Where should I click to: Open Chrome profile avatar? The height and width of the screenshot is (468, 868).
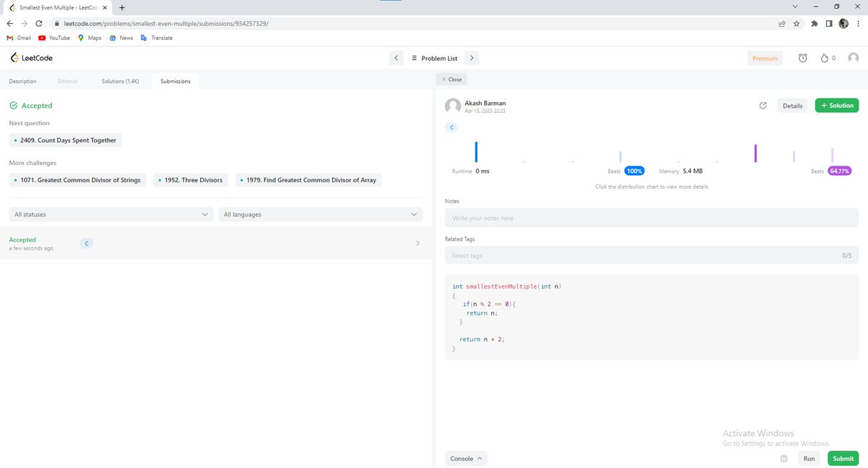(x=843, y=23)
